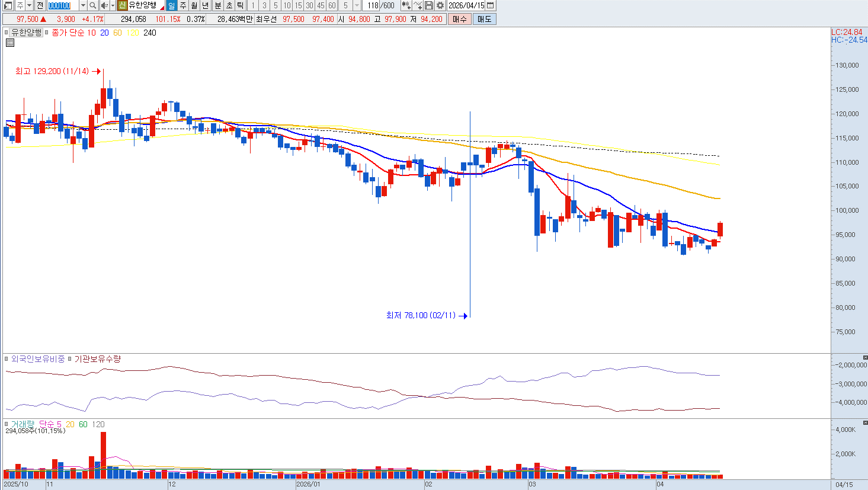Switch to the 틱 tick chart period
This screenshot has height=490, width=868.
coord(241,5)
